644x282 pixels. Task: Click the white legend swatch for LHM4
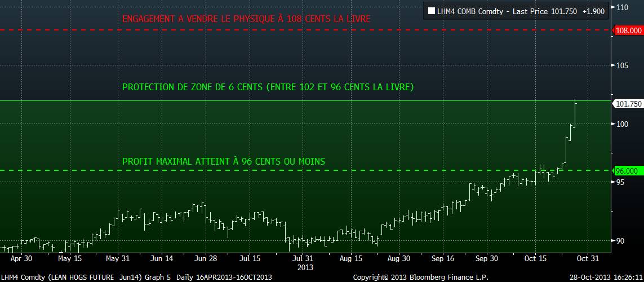[432, 10]
